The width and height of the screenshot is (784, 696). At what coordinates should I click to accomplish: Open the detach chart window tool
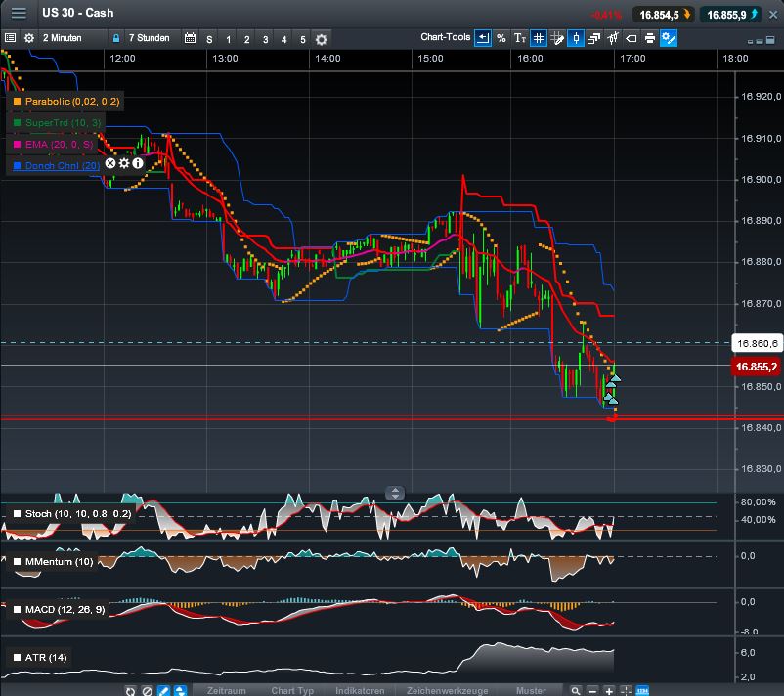[594, 38]
